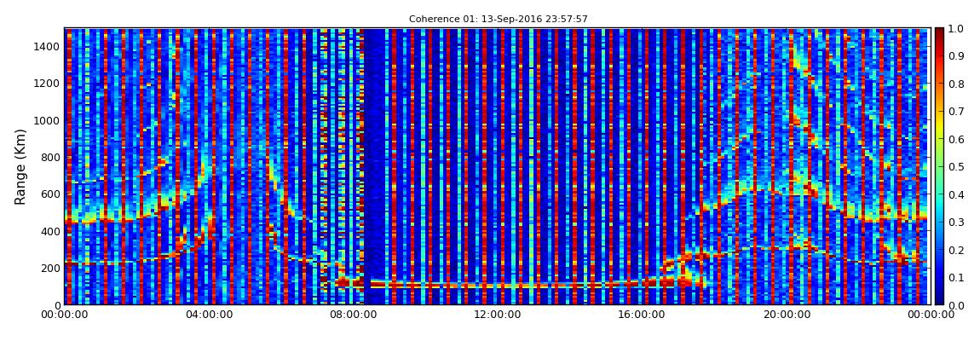Click the y-axis tick label 600
980x347 pixels.
(x=50, y=194)
